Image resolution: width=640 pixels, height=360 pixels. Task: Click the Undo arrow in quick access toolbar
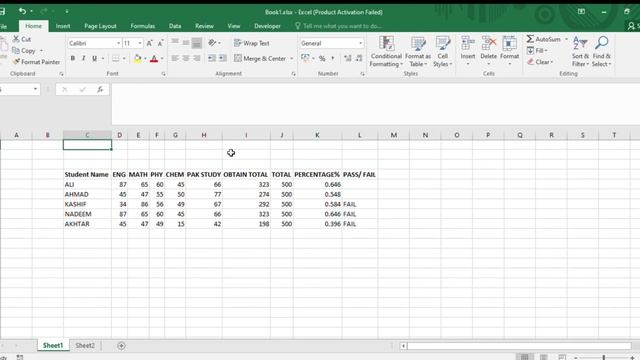click(22, 11)
